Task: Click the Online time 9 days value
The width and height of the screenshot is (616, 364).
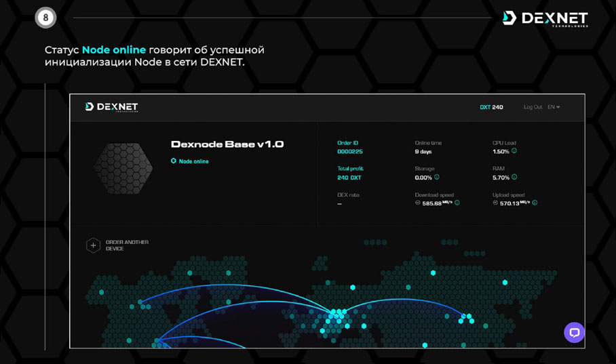Action: click(x=423, y=152)
